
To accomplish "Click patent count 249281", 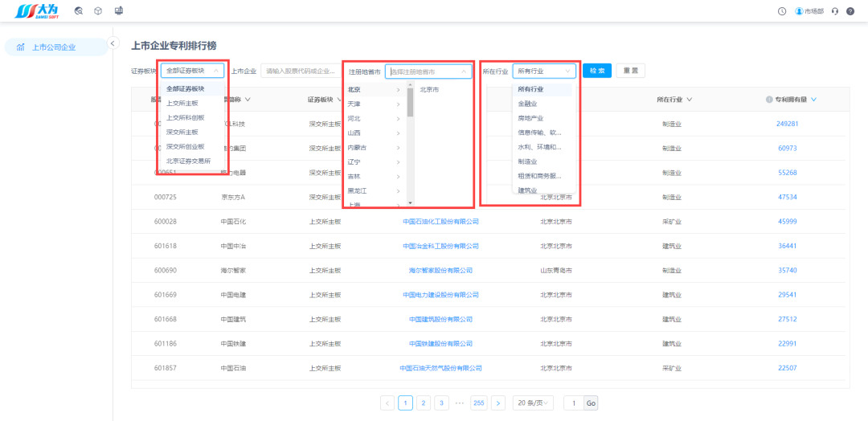I will (787, 124).
